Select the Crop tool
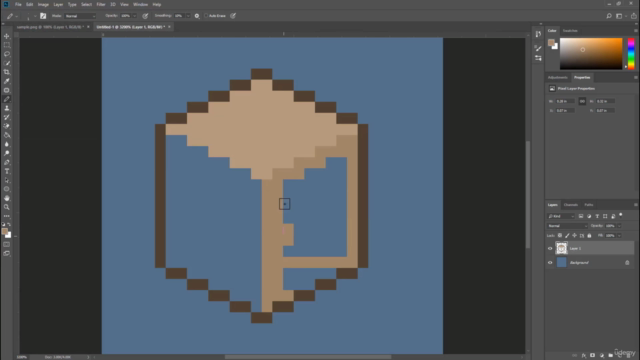 click(x=7, y=72)
